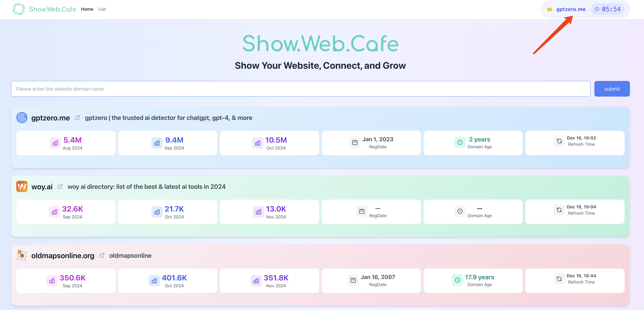Open the oldmapsonline.org external link icon

[x=102, y=256]
